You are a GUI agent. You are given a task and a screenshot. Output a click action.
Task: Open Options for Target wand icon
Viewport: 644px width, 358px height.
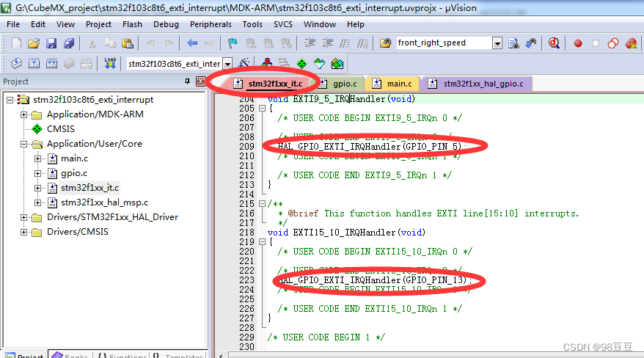pos(244,64)
